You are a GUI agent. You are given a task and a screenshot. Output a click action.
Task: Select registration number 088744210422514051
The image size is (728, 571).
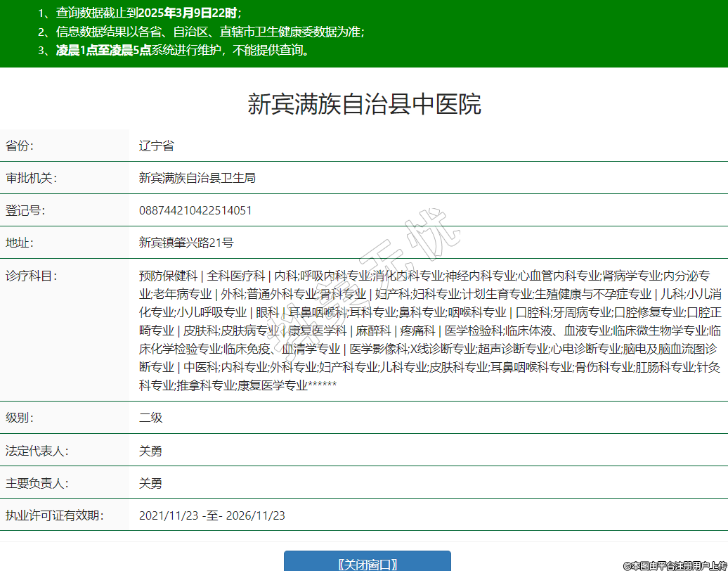pos(195,211)
